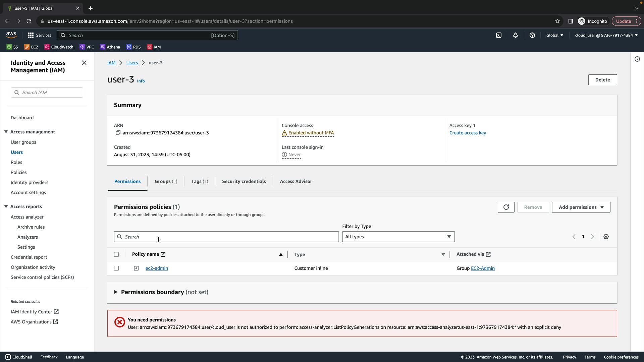Click the notifications bell icon

[x=516, y=35]
